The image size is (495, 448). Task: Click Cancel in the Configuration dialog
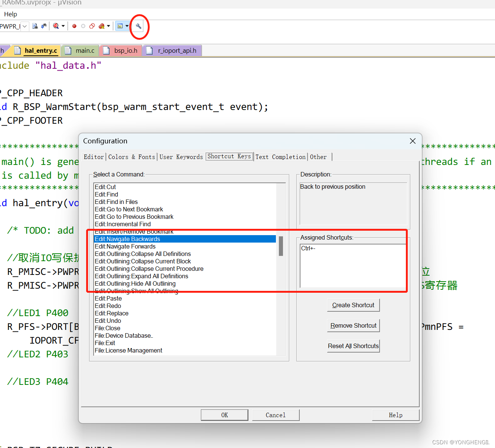(276, 415)
